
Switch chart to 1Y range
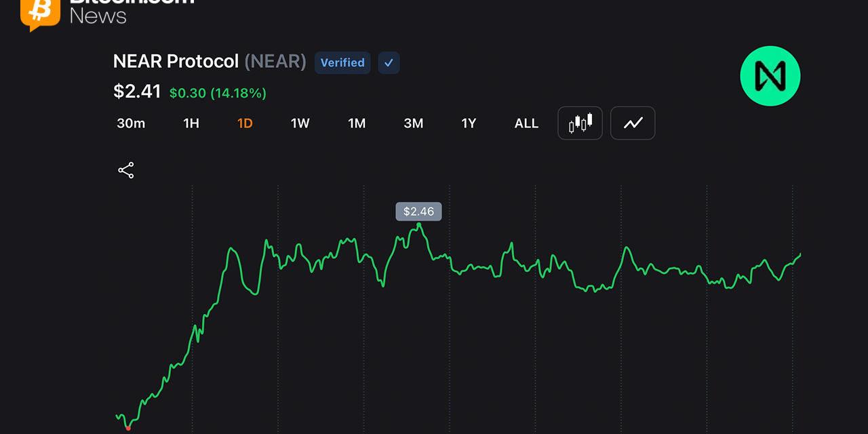tap(469, 123)
